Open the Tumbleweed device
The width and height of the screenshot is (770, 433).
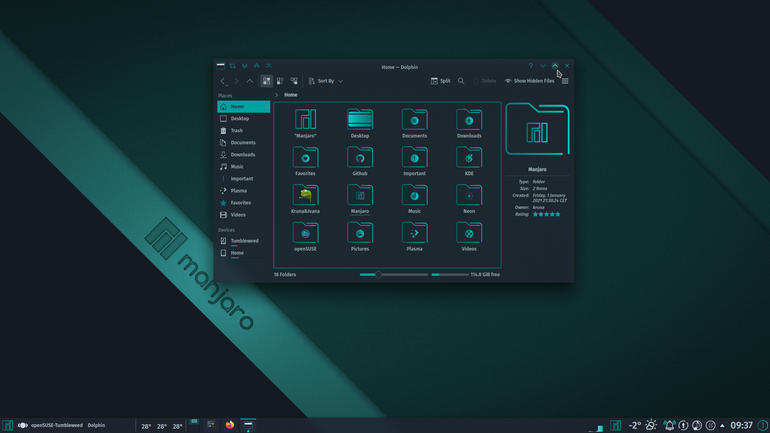[244, 241]
